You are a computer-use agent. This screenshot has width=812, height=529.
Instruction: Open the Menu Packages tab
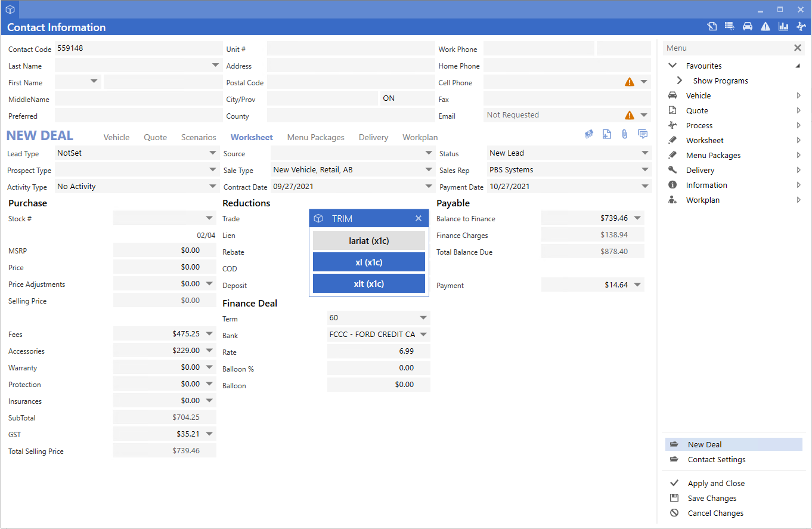[x=316, y=137]
